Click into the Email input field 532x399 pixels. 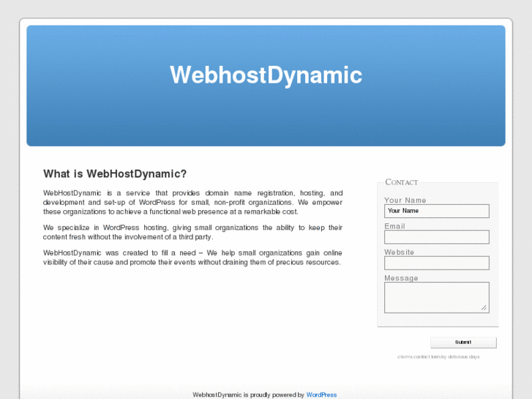coord(437,237)
